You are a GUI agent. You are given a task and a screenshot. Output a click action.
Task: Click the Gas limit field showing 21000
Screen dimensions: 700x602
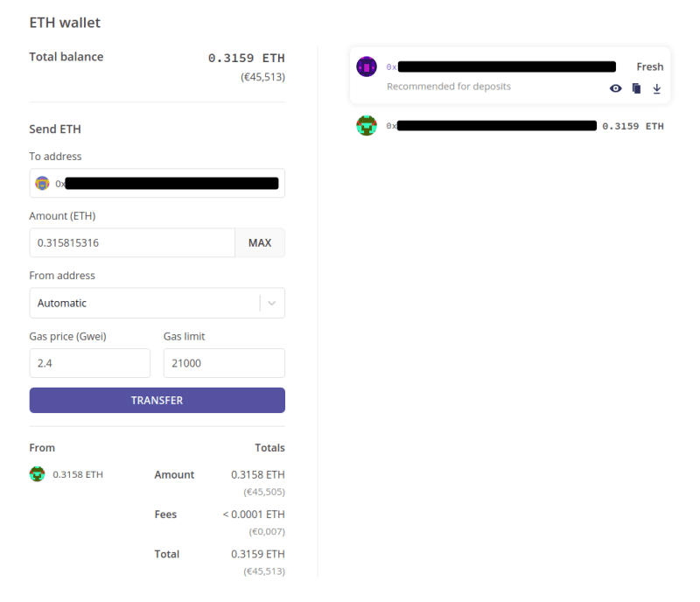tap(222, 362)
